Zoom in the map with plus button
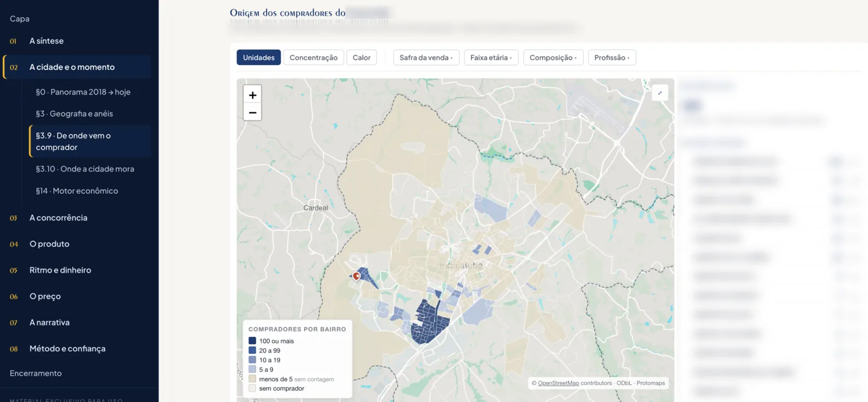Image resolution: width=868 pixels, height=402 pixels. pyautogui.click(x=252, y=95)
